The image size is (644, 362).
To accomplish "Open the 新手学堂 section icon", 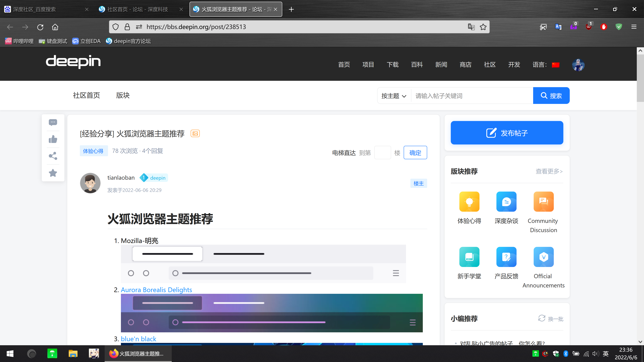I will point(469,257).
